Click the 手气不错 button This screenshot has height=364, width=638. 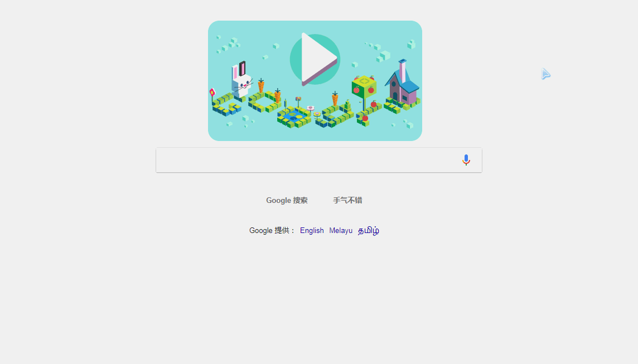coord(347,200)
